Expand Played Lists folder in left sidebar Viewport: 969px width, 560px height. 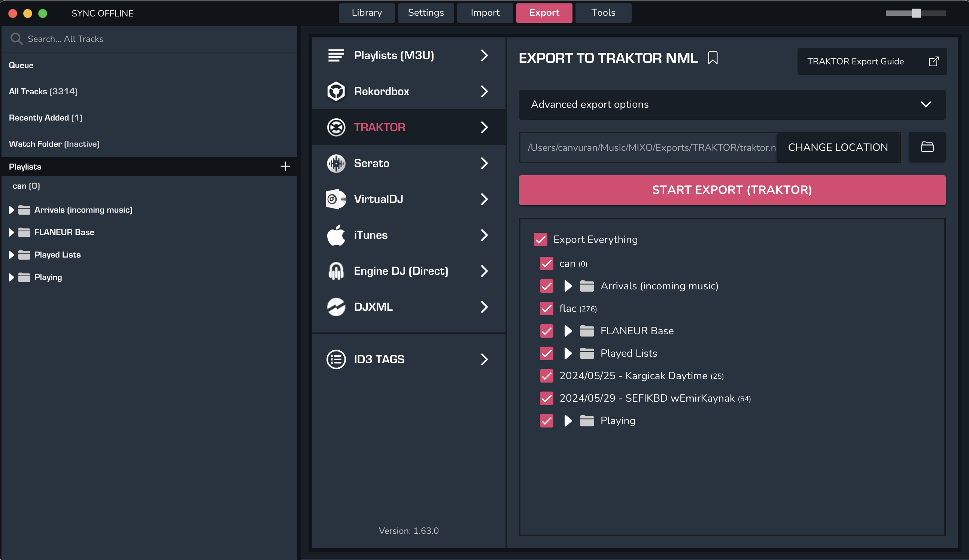[x=11, y=255]
